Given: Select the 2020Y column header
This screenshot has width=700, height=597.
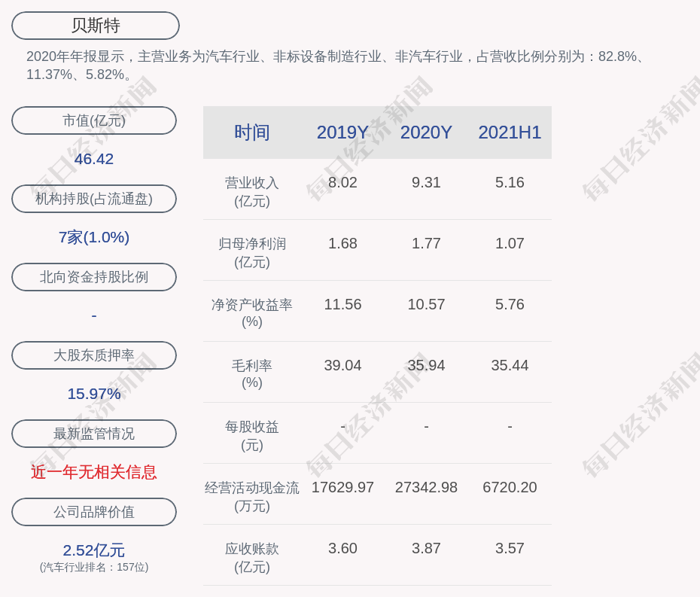Looking at the screenshot, I should point(426,132).
